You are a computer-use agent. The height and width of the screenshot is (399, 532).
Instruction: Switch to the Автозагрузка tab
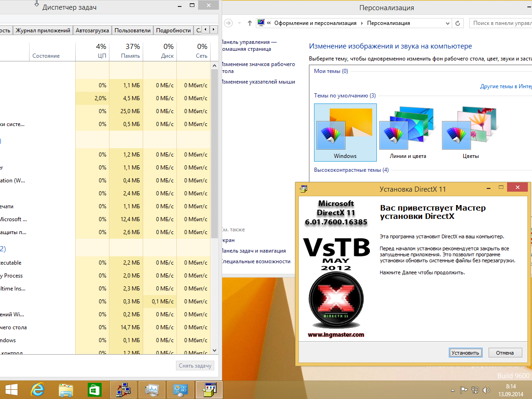click(x=92, y=30)
